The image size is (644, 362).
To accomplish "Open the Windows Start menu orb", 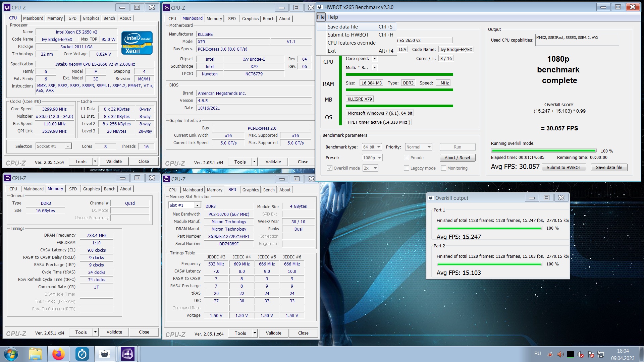I will (11, 354).
